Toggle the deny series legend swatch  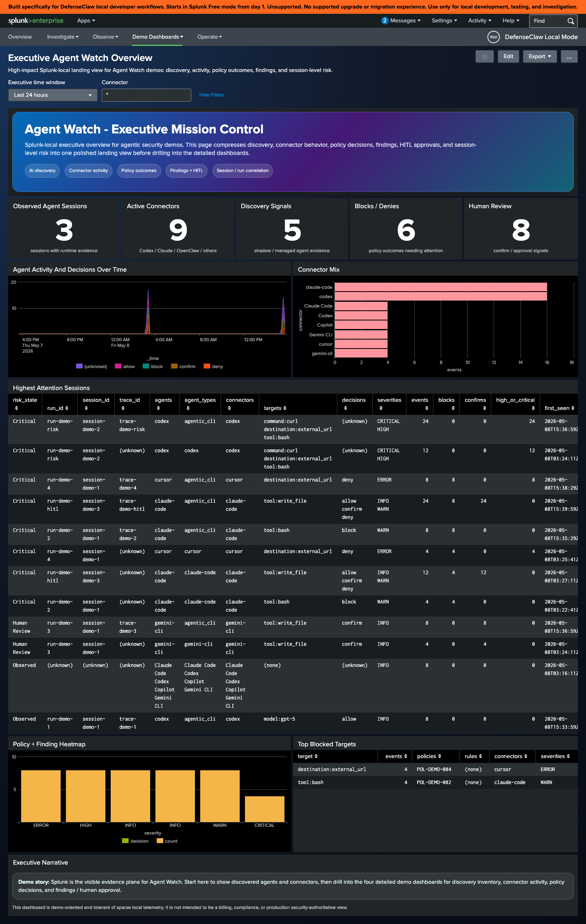click(207, 366)
